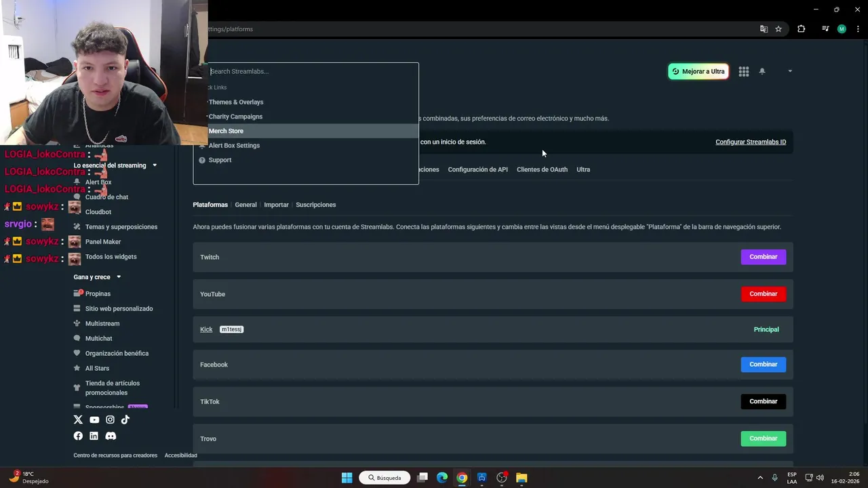Click the Principal label on Kick row
Viewport: 868px width, 488px height.
point(766,329)
